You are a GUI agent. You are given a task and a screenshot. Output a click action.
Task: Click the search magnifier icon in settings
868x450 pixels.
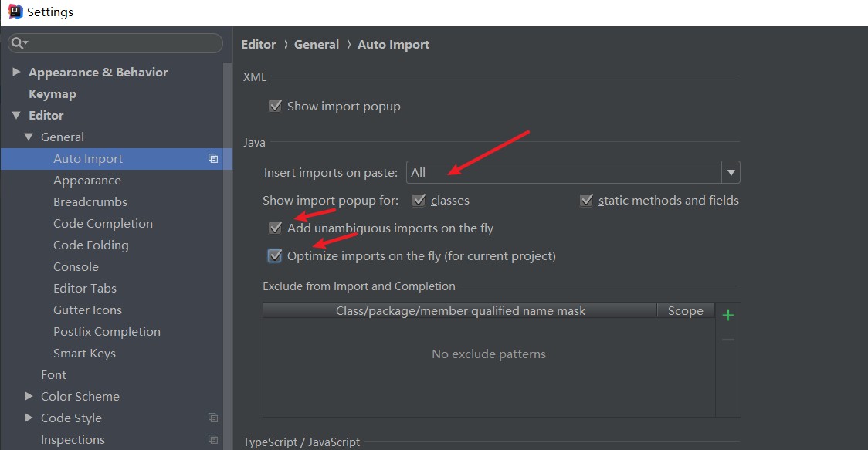[x=19, y=43]
